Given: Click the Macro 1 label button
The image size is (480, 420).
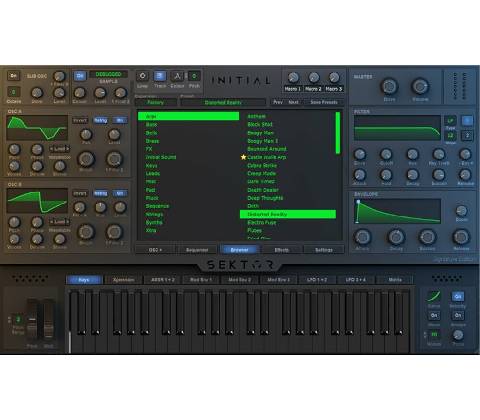Looking at the screenshot, I should coord(293,89).
